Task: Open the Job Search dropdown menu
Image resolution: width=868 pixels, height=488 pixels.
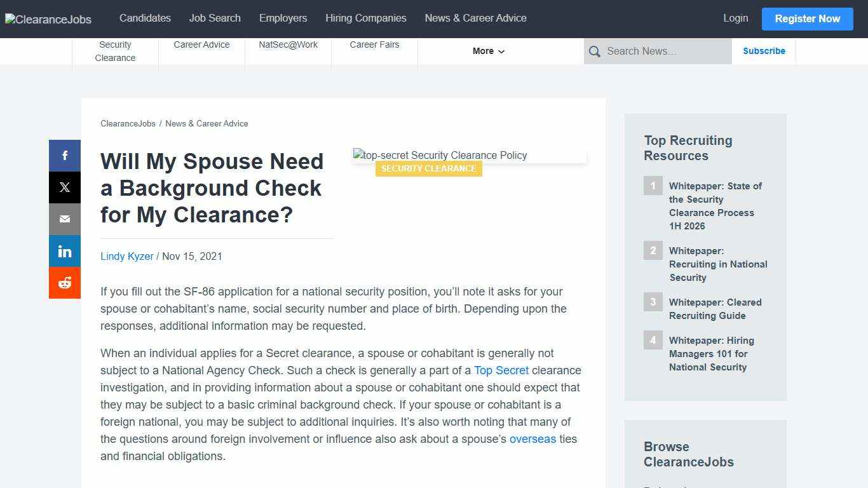Action: [x=215, y=18]
